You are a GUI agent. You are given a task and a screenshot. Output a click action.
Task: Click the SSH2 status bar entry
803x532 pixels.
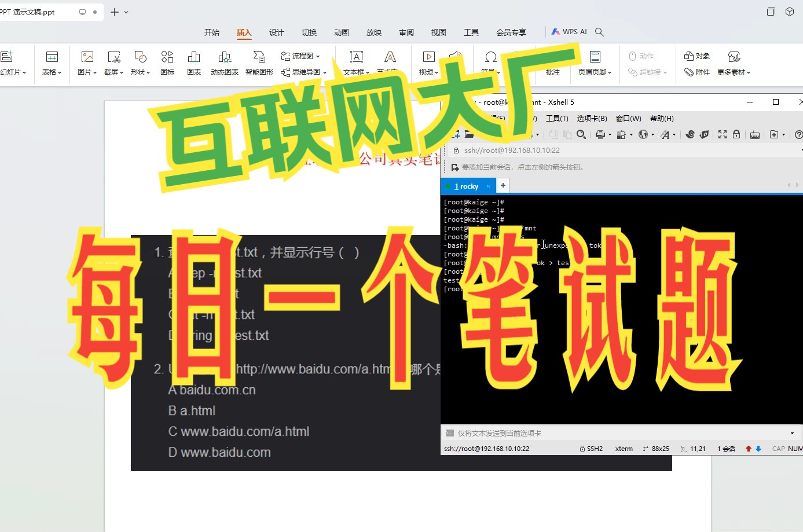[x=591, y=449]
